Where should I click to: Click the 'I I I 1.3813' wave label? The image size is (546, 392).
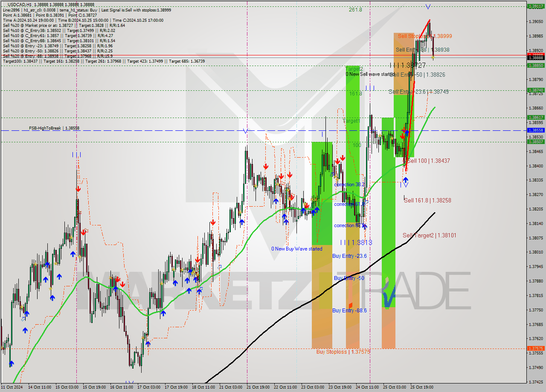[356, 242]
